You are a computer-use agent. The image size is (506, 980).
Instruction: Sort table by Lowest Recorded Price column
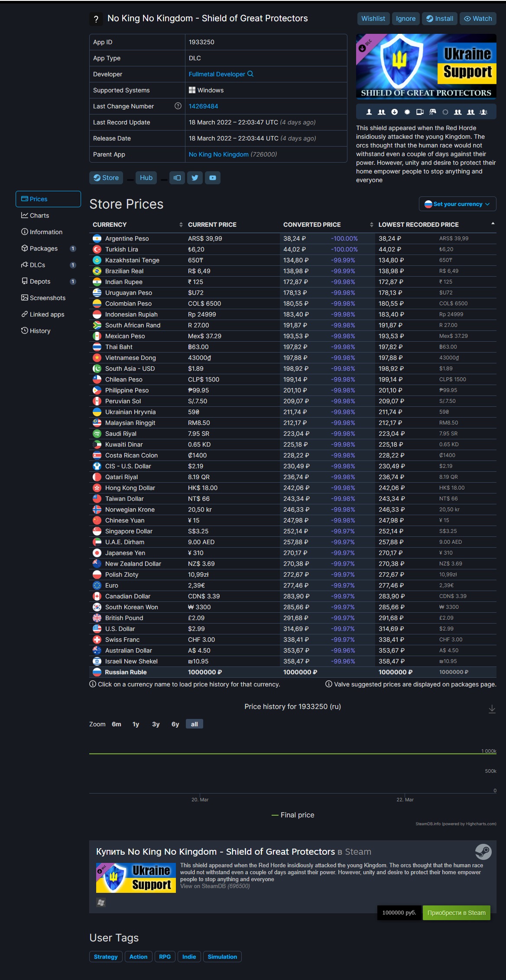click(436, 225)
